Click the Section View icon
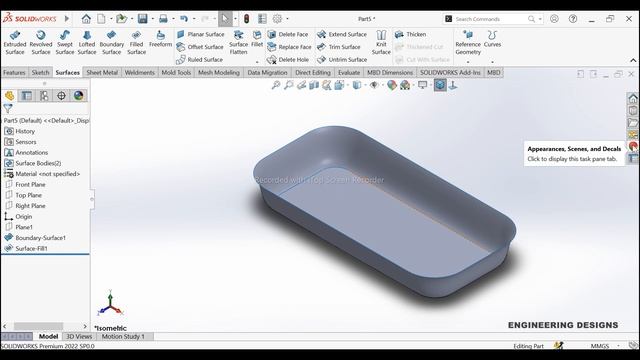Image resolution: width=640 pixels, height=360 pixels. tap(314, 85)
